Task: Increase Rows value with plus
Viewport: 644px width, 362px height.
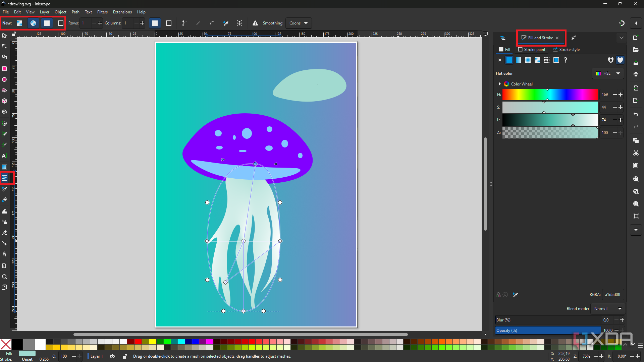Action: pos(100,23)
